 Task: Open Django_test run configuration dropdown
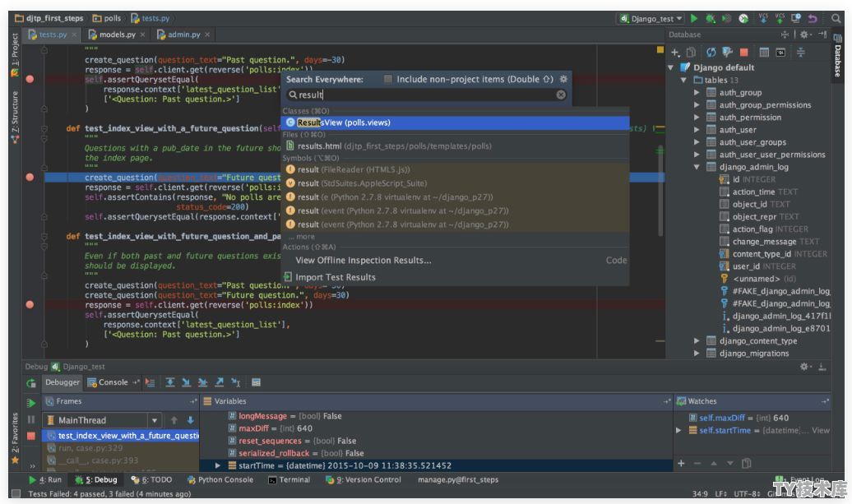coord(651,18)
